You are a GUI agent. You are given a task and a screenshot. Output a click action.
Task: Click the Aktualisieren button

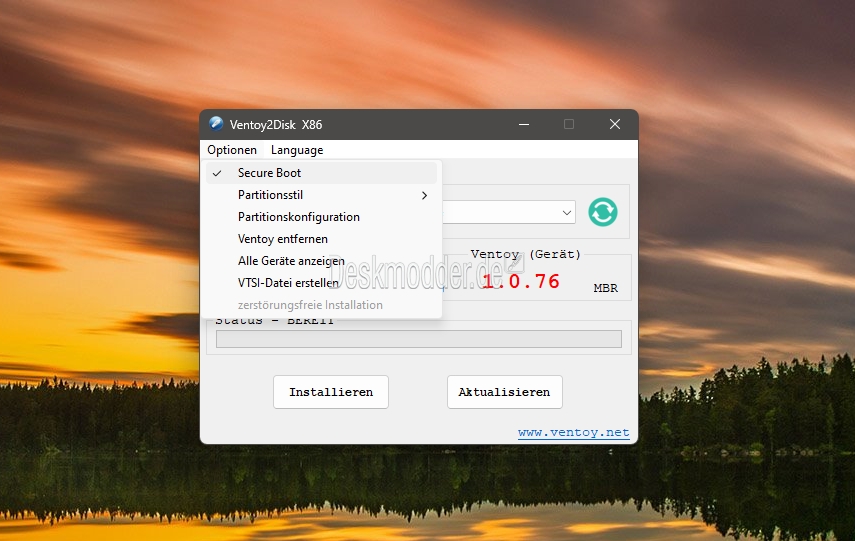504,392
